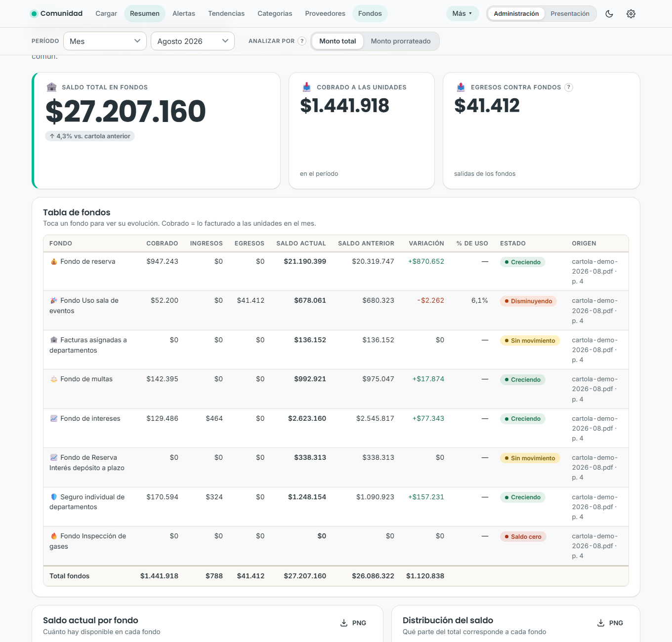The image size is (672, 642).
Task: Click the Variación column header
Action: 426,243
